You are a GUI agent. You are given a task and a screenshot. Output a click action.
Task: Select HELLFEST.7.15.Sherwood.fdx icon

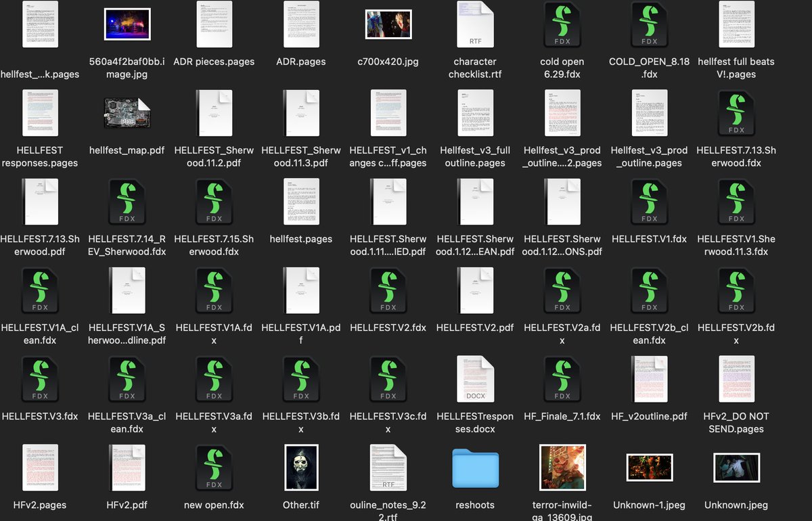(x=215, y=202)
